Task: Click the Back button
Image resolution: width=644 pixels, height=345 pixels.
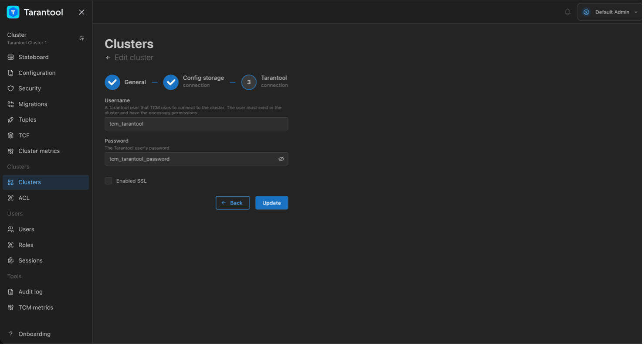Action: [233, 203]
